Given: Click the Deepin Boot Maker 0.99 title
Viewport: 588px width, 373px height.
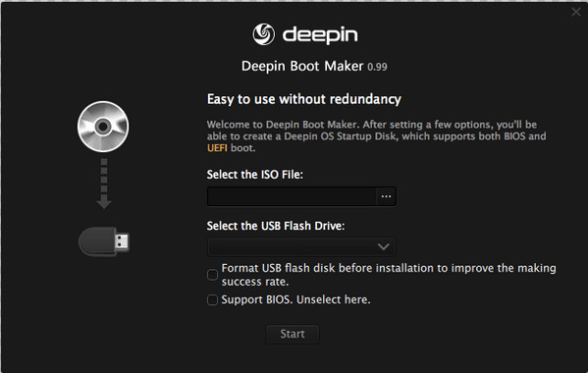Looking at the screenshot, I should pos(314,66).
